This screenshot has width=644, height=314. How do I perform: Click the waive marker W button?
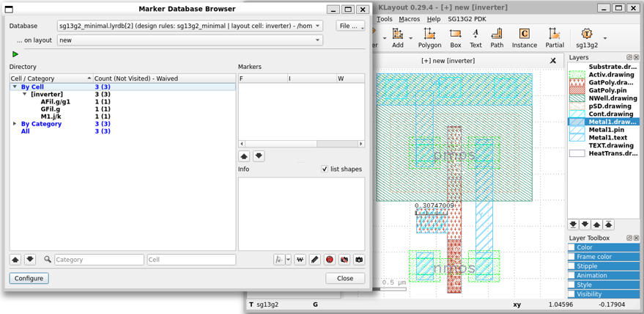(300, 260)
